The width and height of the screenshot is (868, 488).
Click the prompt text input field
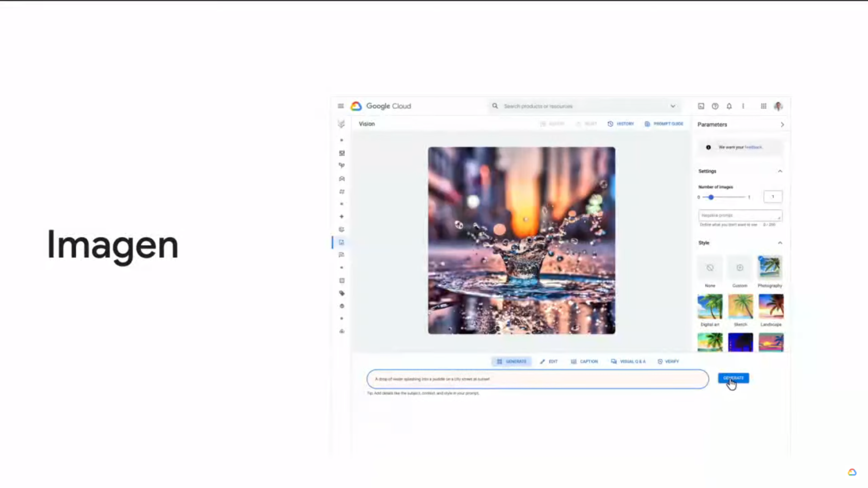pyautogui.click(x=537, y=379)
